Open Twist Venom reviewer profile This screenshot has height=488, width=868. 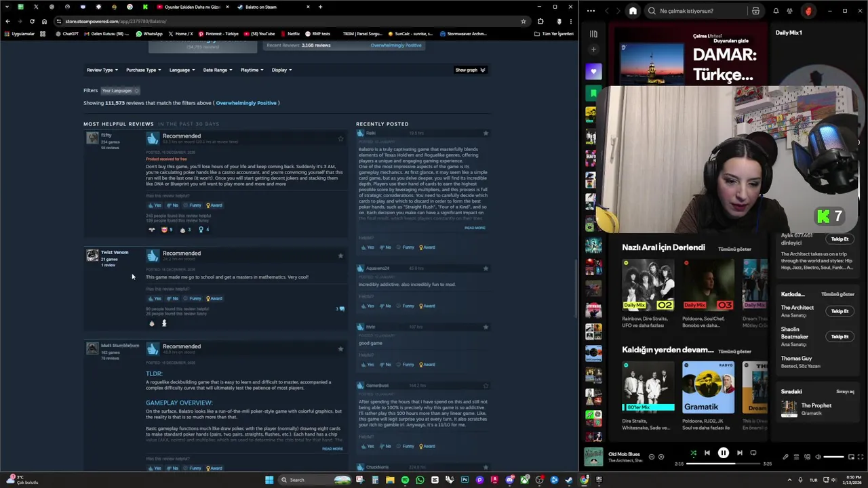point(115,252)
